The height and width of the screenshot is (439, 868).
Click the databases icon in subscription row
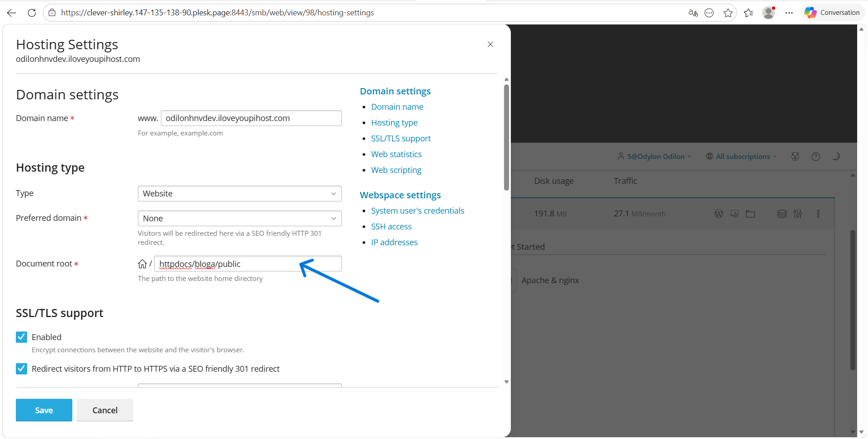782,214
